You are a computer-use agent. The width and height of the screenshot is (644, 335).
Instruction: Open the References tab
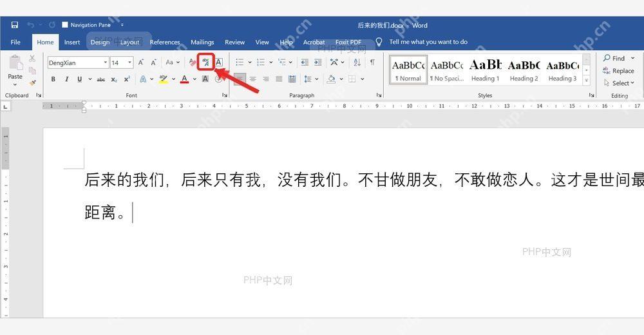point(165,42)
